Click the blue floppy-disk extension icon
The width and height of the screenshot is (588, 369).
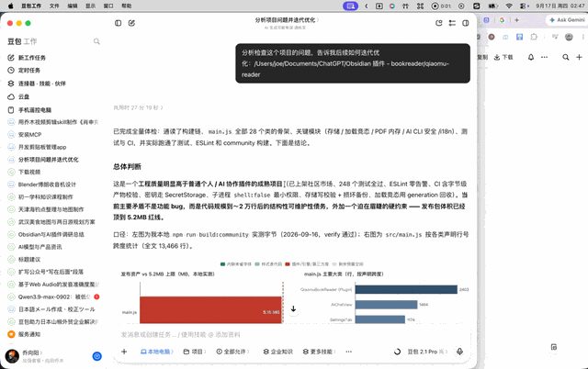click(519, 37)
